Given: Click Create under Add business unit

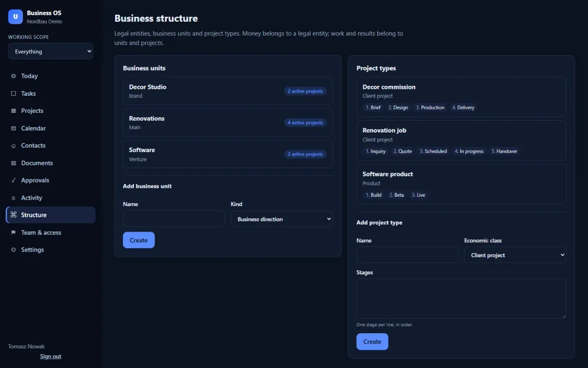Looking at the screenshot, I should point(139,240).
